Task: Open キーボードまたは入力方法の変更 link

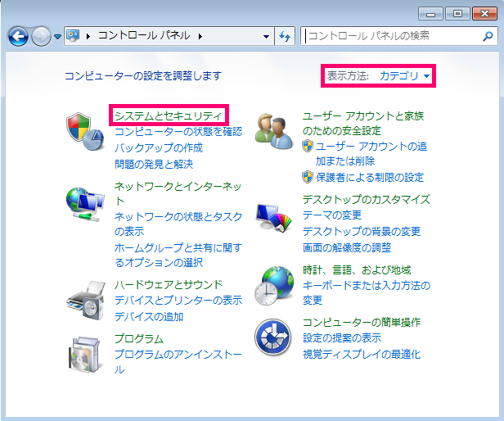Action: [367, 292]
